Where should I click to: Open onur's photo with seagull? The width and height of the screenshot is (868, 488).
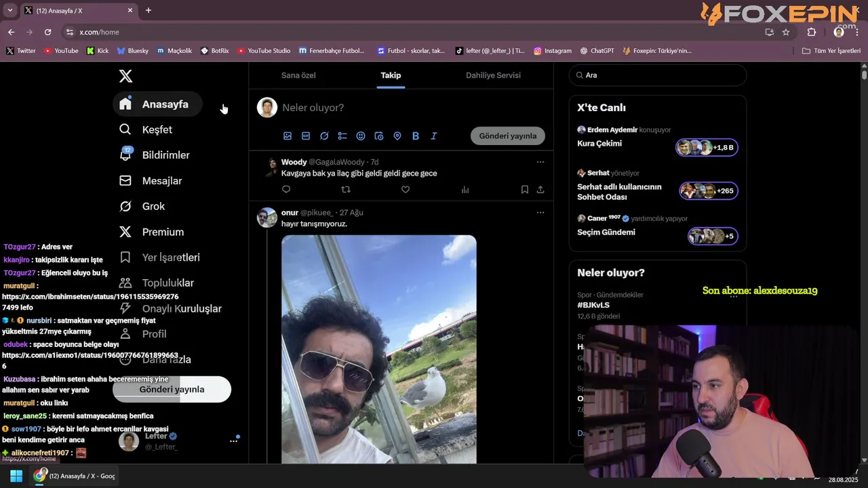coord(379,349)
